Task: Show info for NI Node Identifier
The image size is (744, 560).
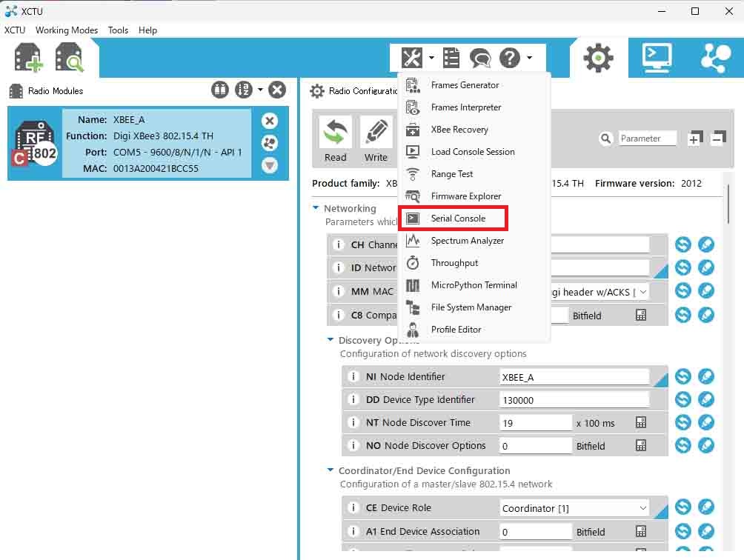Action: tap(353, 376)
